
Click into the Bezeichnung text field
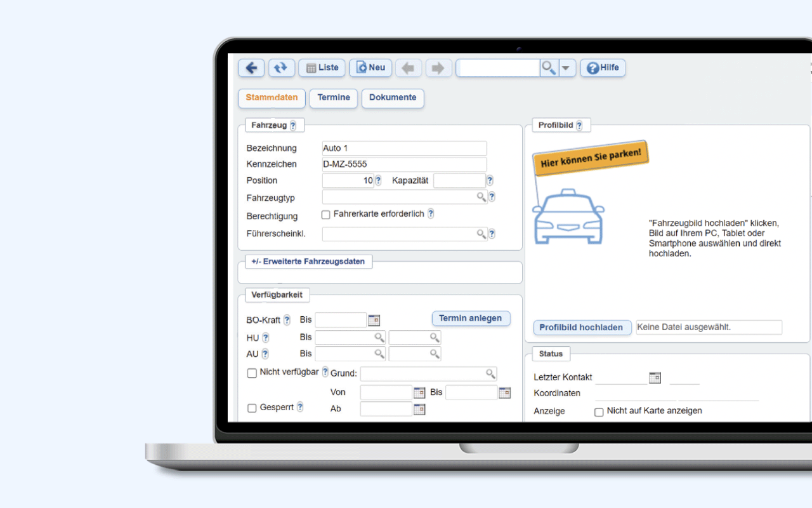click(404, 149)
